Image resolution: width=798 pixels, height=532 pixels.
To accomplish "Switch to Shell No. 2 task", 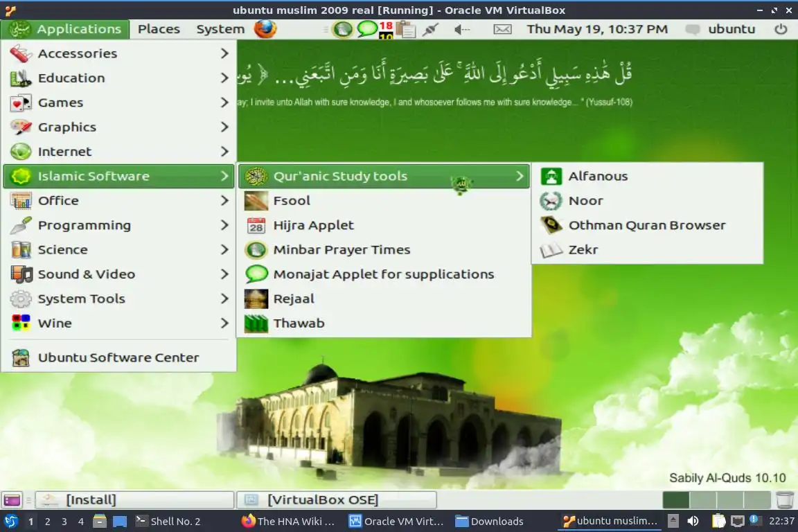I will [168, 522].
